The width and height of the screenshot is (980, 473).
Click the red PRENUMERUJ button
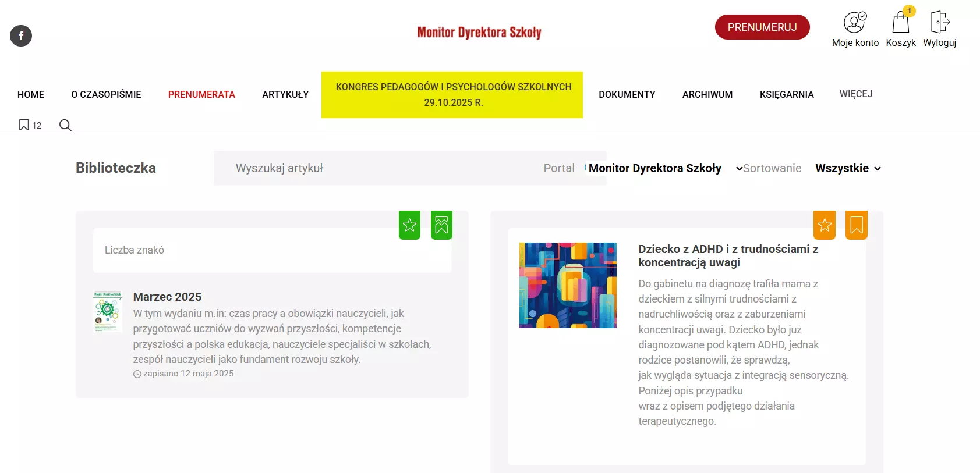pyautogui.click(x=762, y=27)
